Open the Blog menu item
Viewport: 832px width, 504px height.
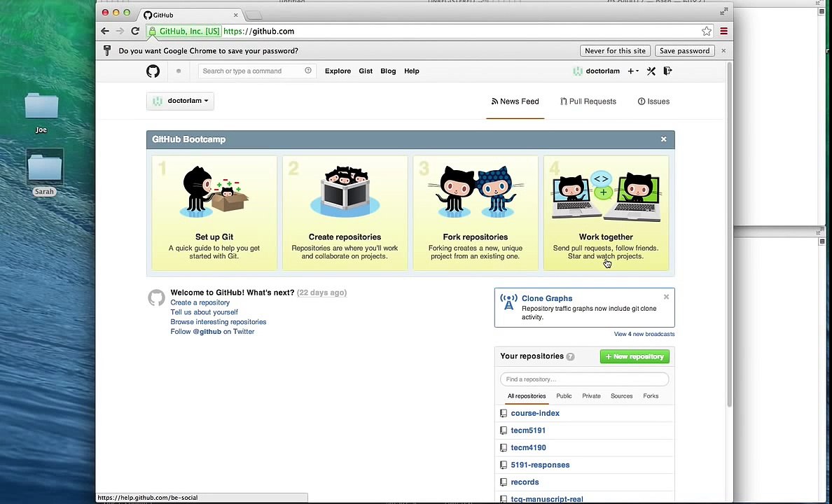pyautogui.click(x=388, y=71)
